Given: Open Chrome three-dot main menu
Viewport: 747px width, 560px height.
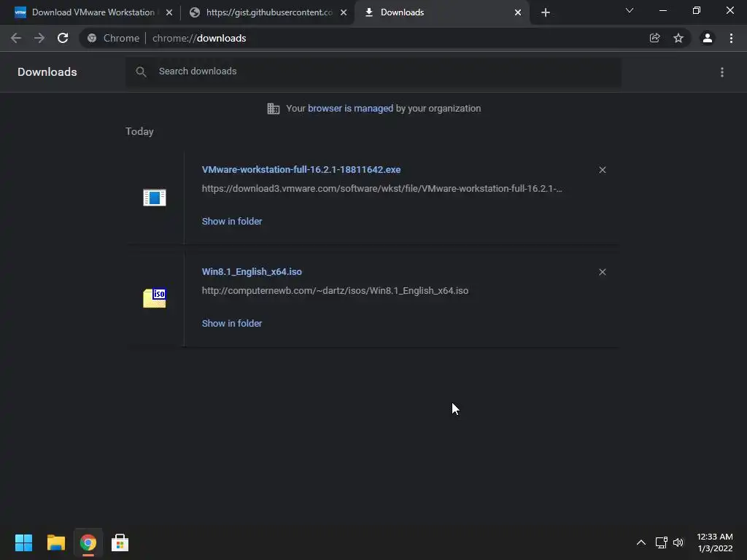Looking at the screenshot, I should (731, 38).
